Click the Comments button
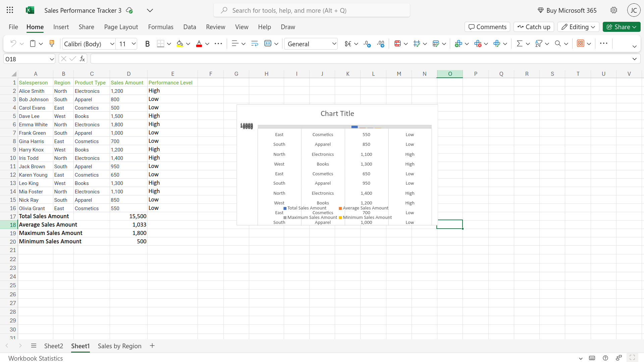644x362 pixels. point(487,27)
